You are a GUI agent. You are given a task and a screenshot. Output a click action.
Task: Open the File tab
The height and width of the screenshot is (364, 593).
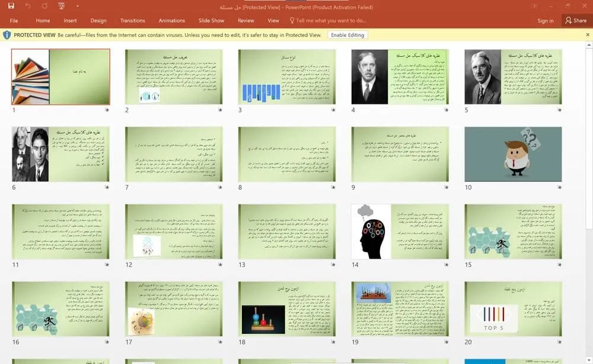tap(14, 20)
